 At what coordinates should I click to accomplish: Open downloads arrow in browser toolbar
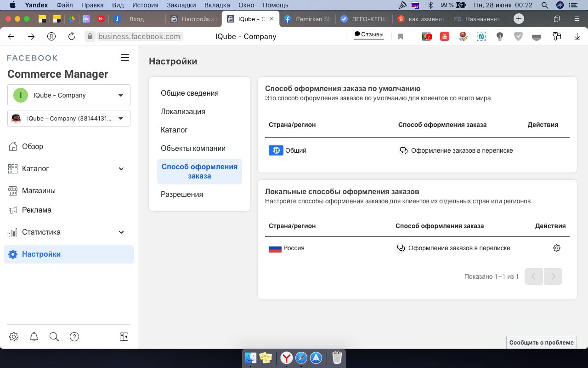pos(577,36)
